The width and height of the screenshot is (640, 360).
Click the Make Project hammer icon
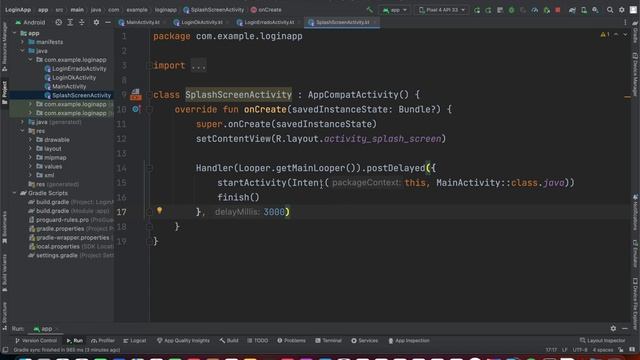369,10
